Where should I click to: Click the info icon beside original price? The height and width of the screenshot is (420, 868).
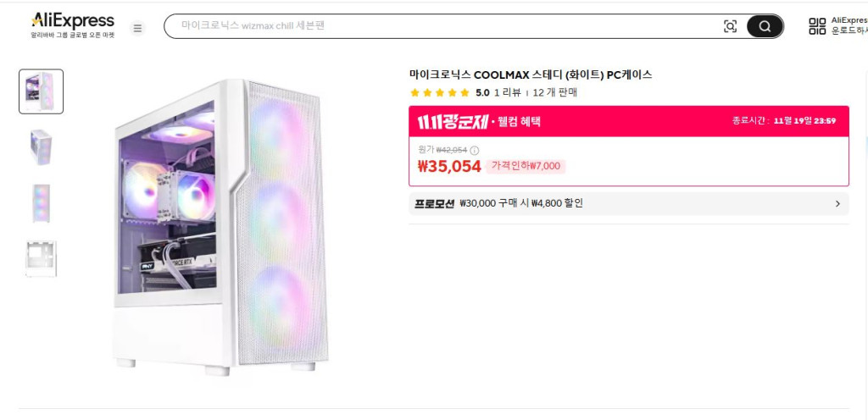[474, 150]
